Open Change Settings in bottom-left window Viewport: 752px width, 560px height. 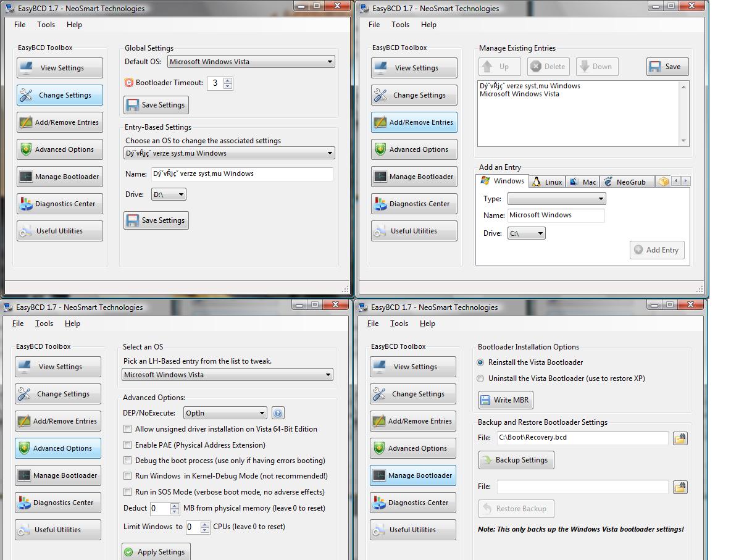click(58, 394)
